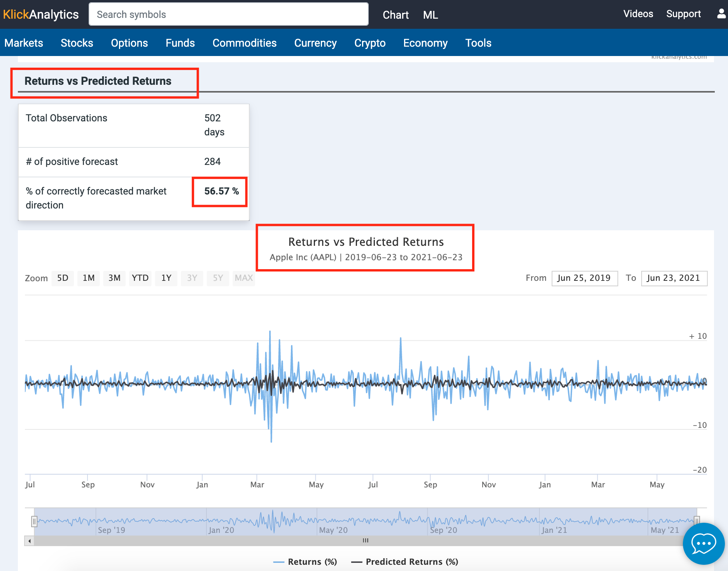Toggle the Returns (%) legend series

pos(305,562)
